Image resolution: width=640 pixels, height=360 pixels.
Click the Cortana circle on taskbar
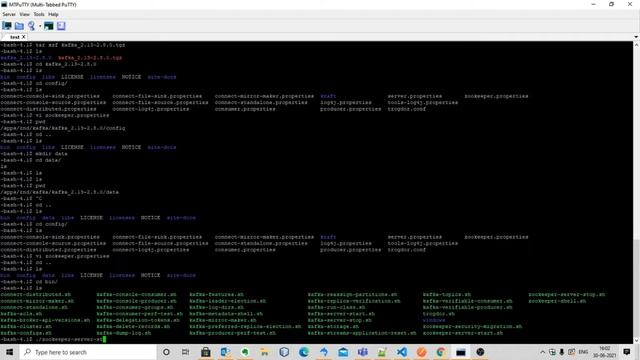(166, 352)
